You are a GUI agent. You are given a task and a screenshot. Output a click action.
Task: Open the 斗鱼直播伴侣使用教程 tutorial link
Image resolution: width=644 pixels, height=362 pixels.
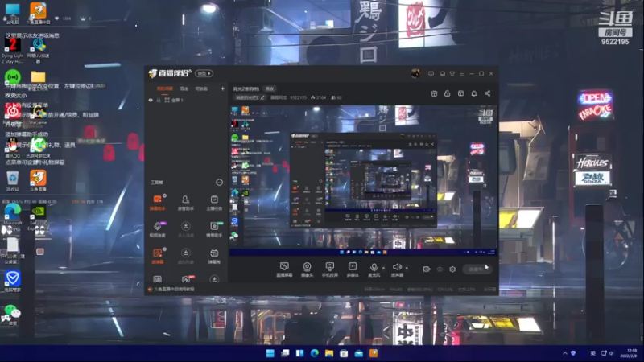[174, 290]
